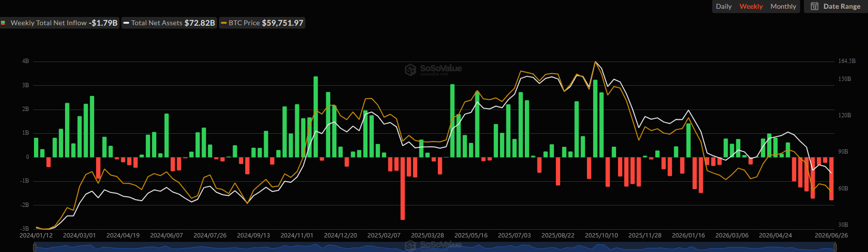Viewport: 868px width, 252px height.
Task: Select the Weekly interval tab
Action: coord(751,6)
